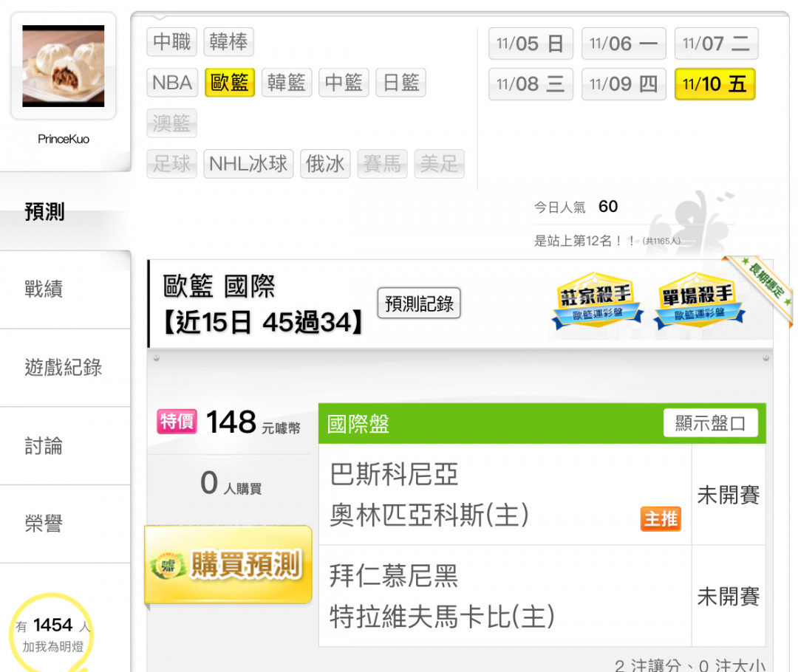Click the pink 特價 price tag

click(x=177, y=421)
